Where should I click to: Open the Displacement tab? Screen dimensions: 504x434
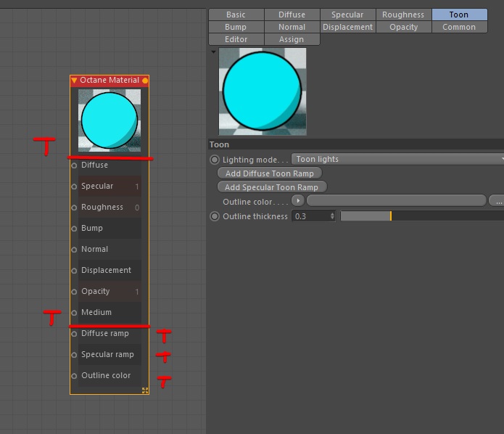(x=347, y=27)
